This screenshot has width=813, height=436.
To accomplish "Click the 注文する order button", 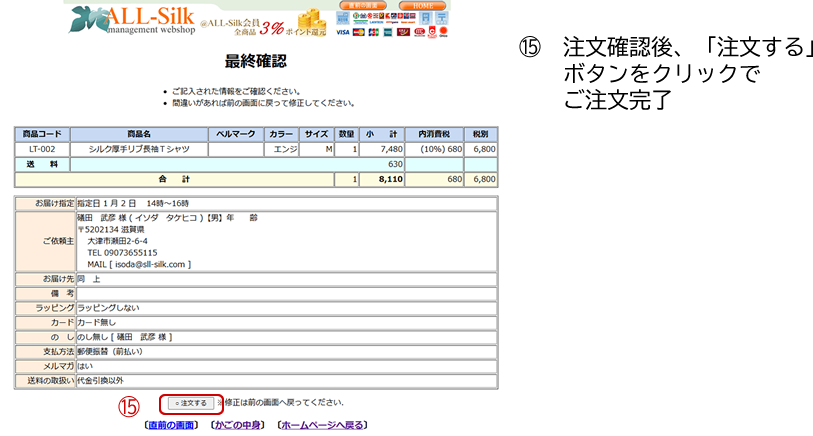I will point(191,403).
